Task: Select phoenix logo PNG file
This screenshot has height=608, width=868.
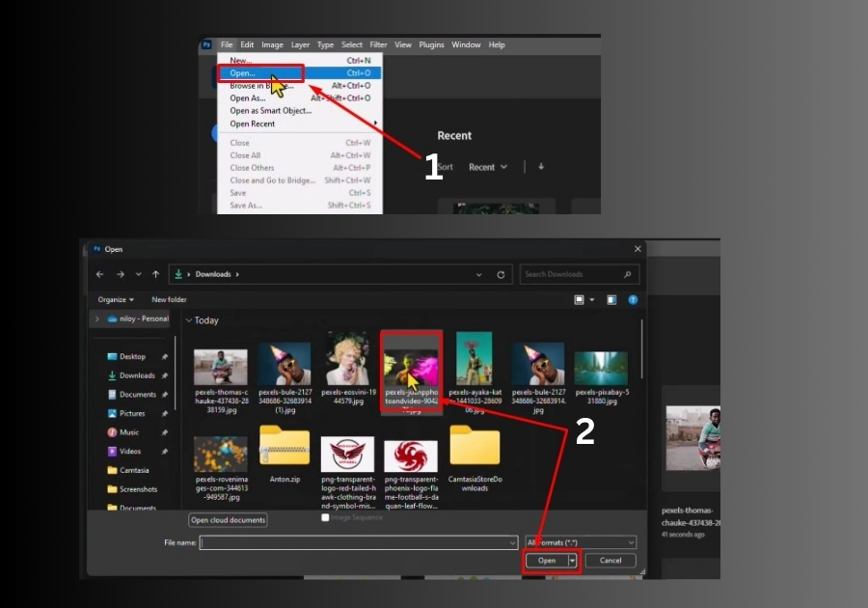Action: pos(411,456)
